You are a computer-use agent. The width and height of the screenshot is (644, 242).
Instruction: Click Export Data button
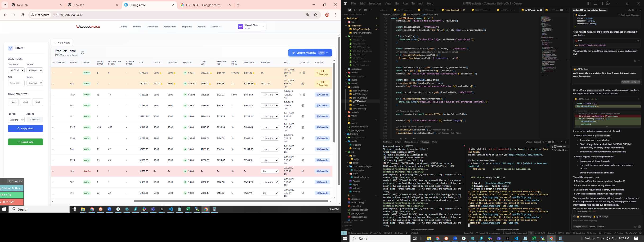click(x=25, y=142)
